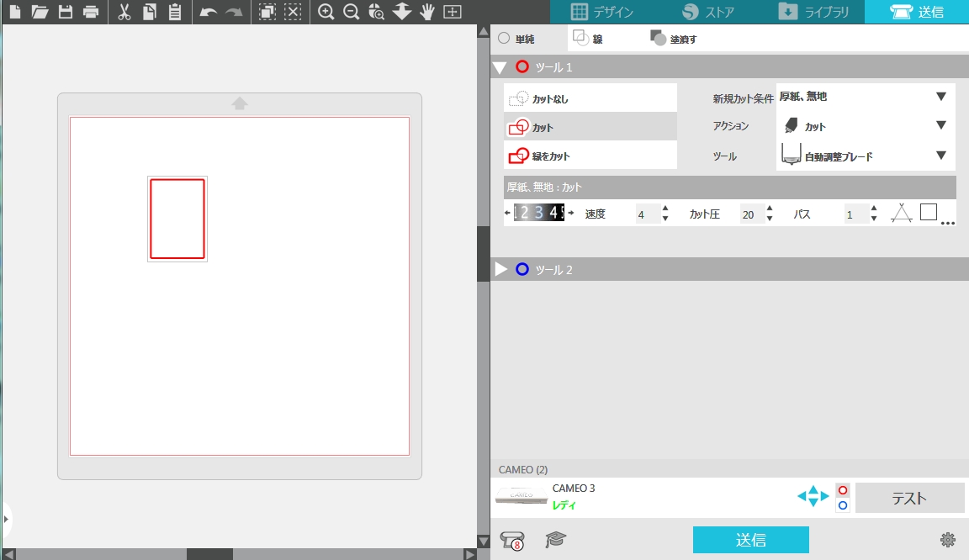Click the Print icon in toolbar
The width and height of the screenshot is (969, 560).
90,12
